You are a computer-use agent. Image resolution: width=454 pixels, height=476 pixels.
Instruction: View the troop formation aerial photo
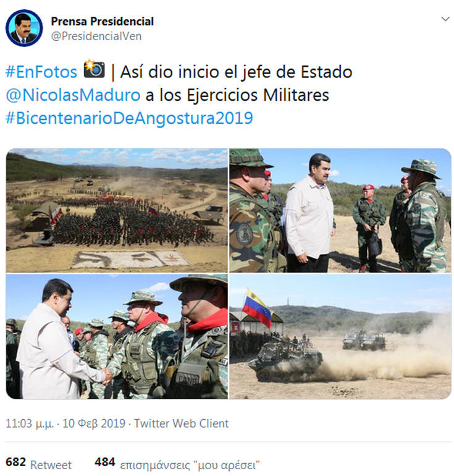[117, 210]
